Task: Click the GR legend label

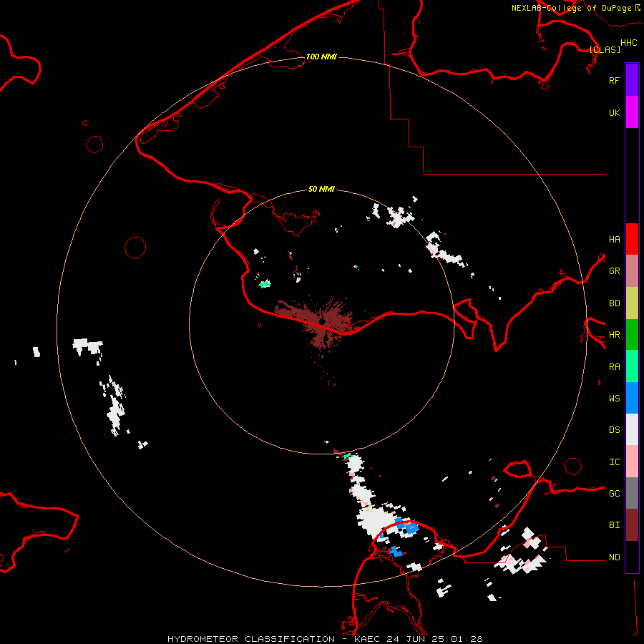Action: (x=614, y=270)
